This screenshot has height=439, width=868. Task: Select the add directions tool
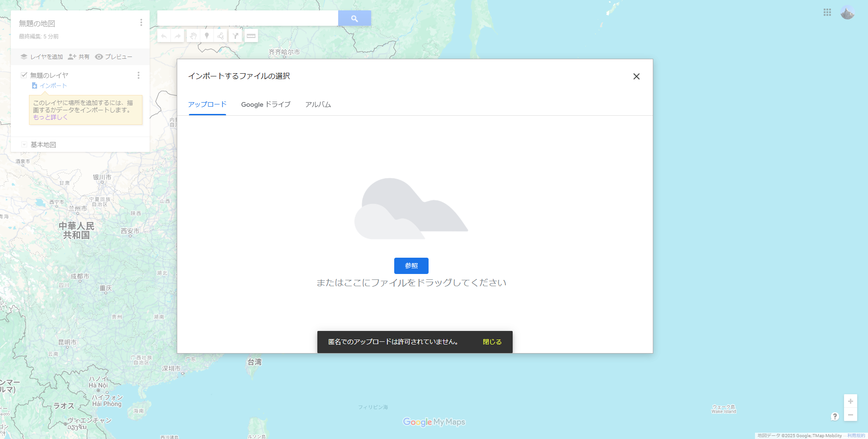tap(235, 36)
